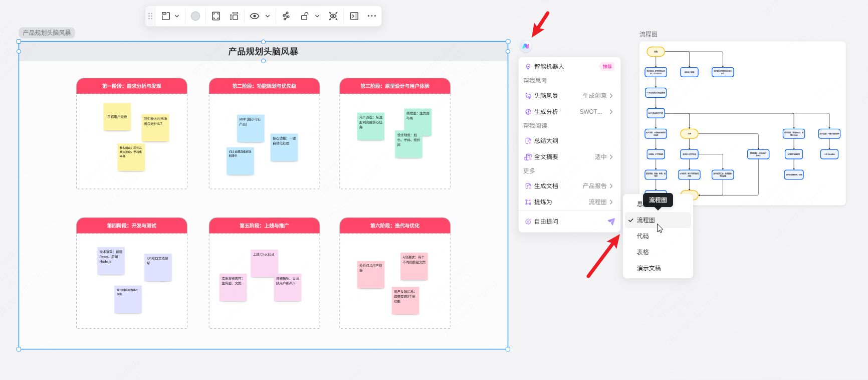The height and width of the screenshot is (380, 868).
Task: Toggle the eye visibility icon
Action: coord(255,16)
